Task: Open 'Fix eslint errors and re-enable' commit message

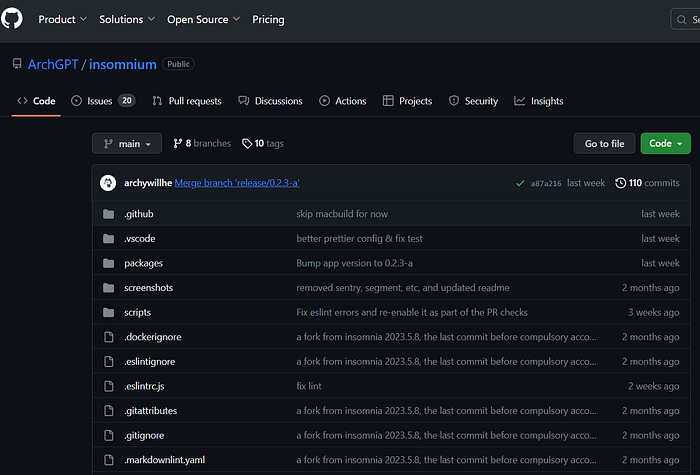Action: [412, 312]
